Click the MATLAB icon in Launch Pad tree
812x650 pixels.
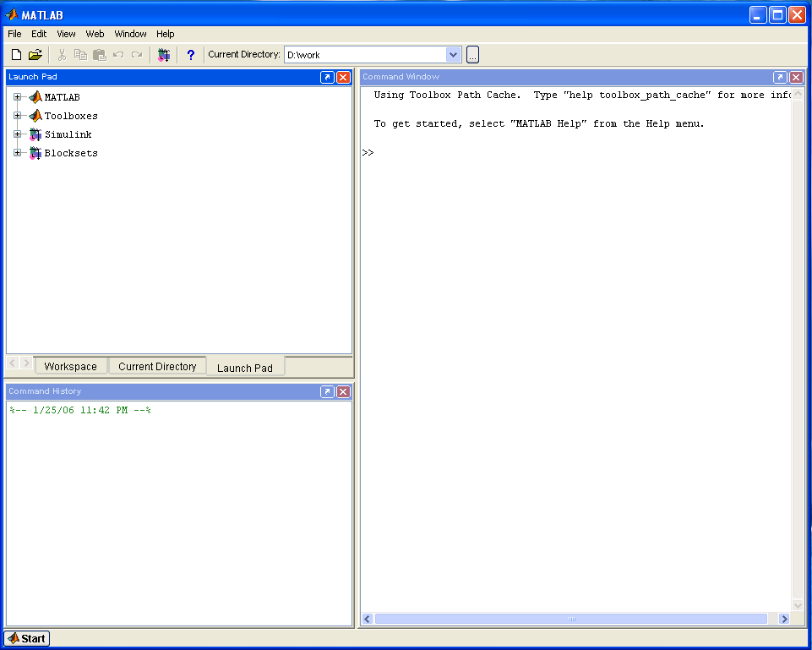(x=35, y=97)
